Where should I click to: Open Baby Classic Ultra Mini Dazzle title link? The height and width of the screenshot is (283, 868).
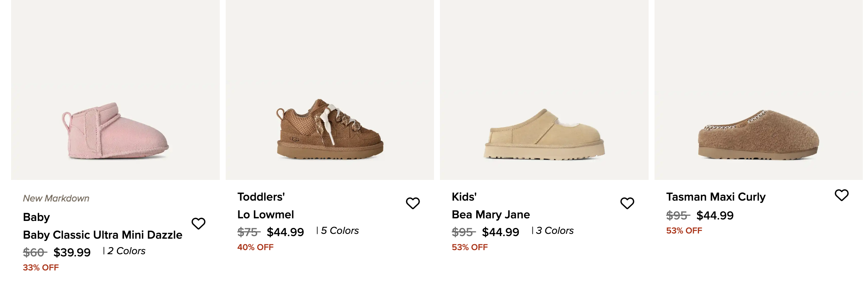[x=102, y=235]
